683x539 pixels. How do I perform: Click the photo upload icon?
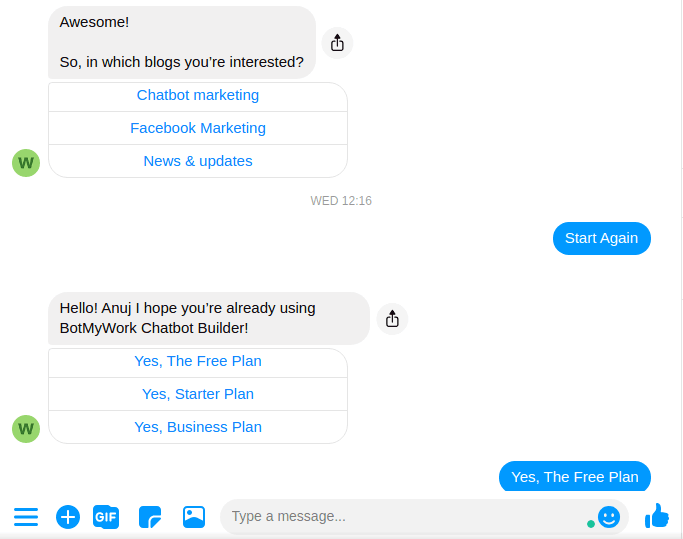194,517
